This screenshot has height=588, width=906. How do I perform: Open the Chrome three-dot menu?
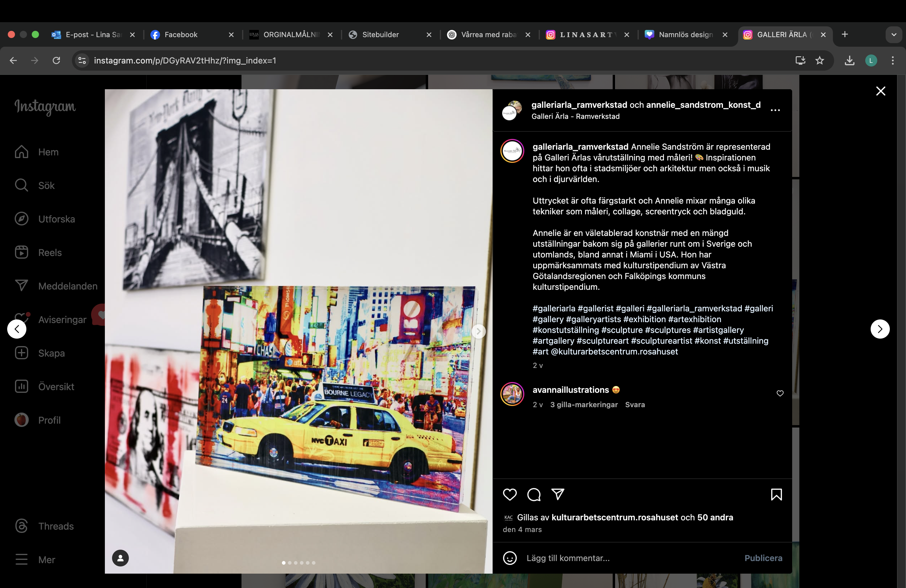tap(893, 60)
